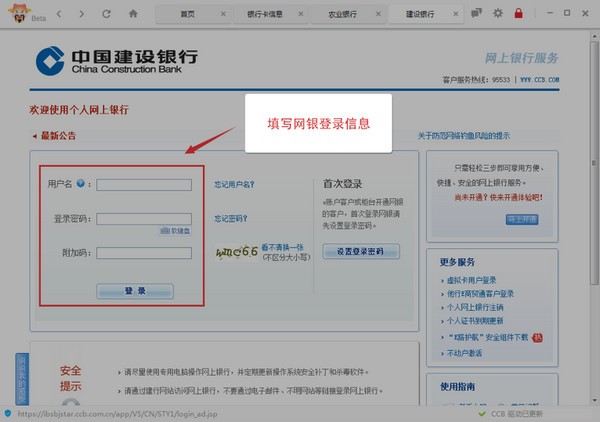This screenshot has width=600, height=422.
Task: Open the "E路护航"安全组件下载 link
Action: [x=488, y=337]
